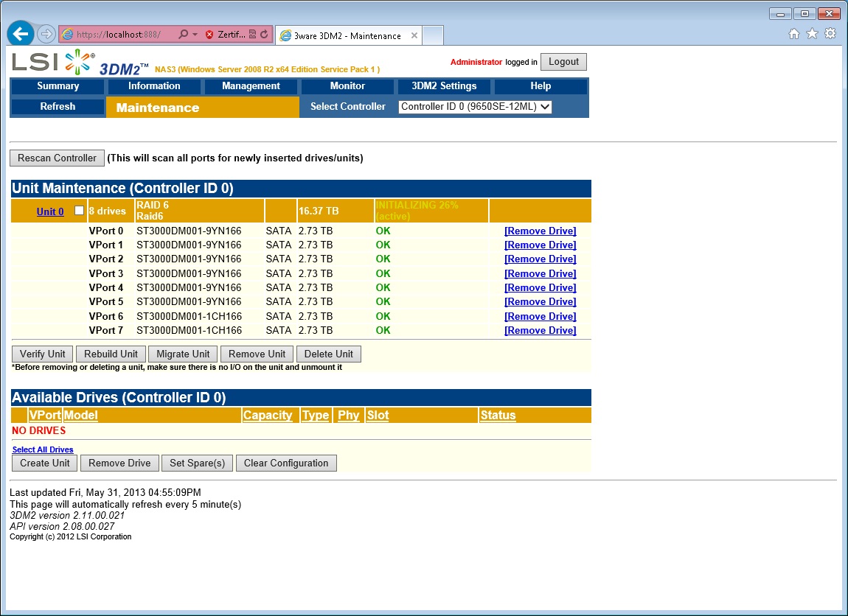Open the Help menu
This screenshot has height=616, width=848.
point(541,86)
